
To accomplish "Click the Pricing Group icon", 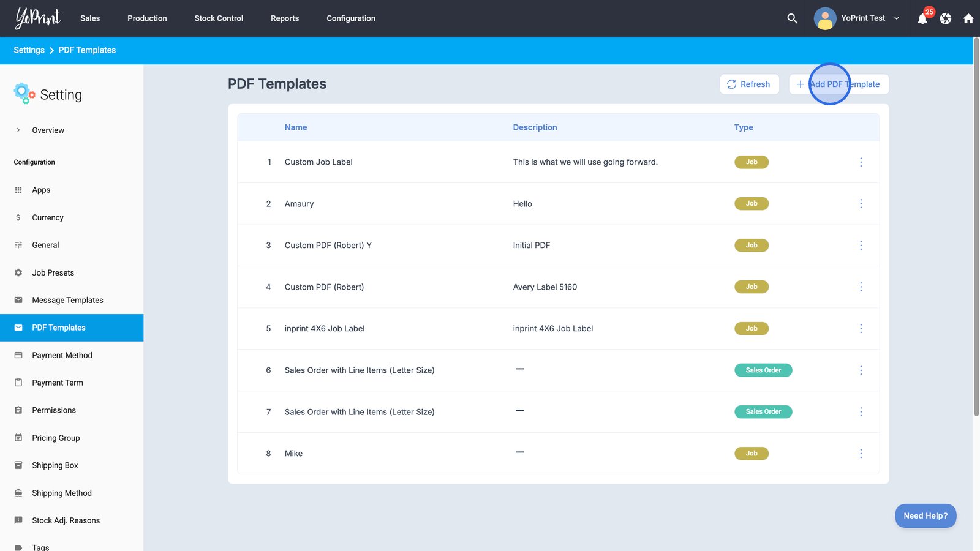I will coord(18,438).
